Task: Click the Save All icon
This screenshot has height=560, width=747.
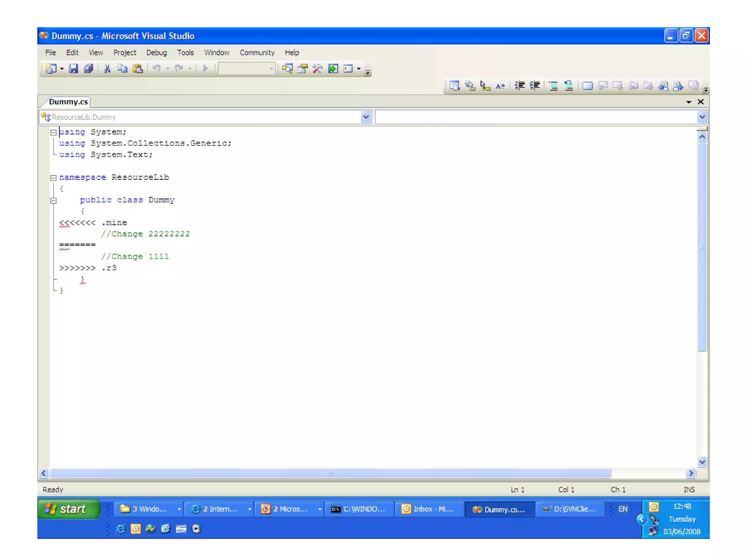Action: click(x=89, y=69)
